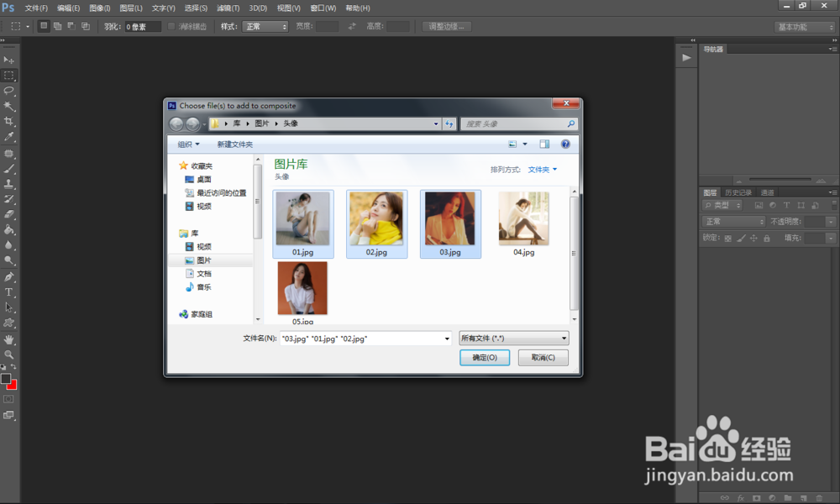Enable lock transparent pixels in Layers panel
This screenshot has height=504, width=840.
pyautogui.click(x=728, y=239)
